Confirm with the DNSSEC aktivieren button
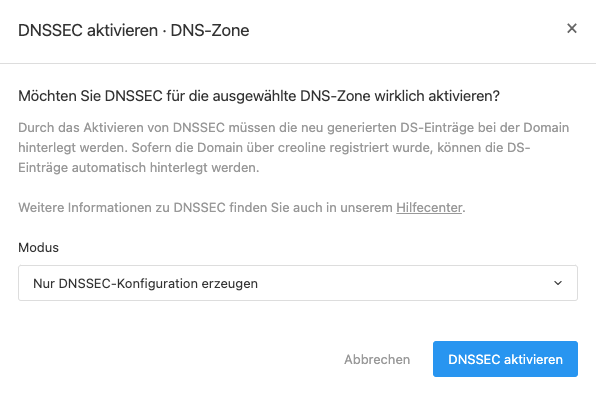596x393 pixels. tap(505, 359)
